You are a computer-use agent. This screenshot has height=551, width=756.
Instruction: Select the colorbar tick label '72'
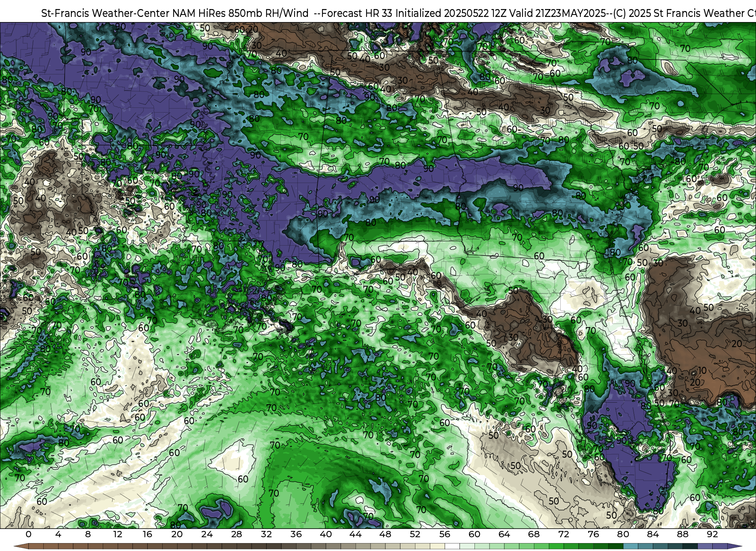tap(564, 534)
